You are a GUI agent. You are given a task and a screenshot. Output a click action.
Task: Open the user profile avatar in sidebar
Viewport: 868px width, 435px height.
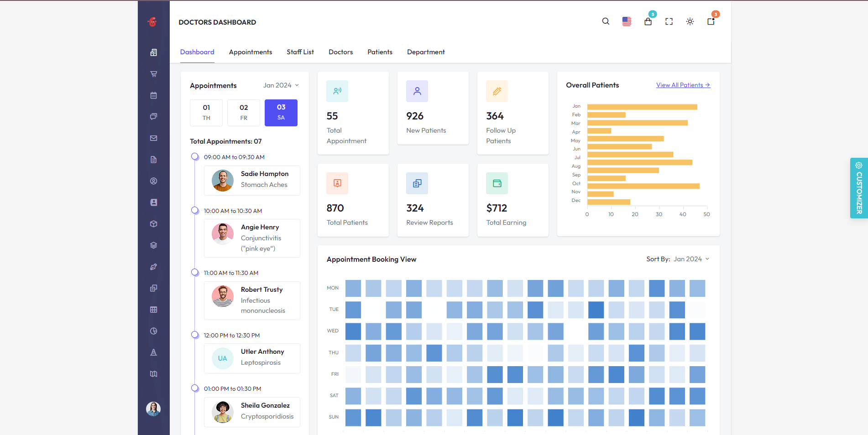click(153, 409)
